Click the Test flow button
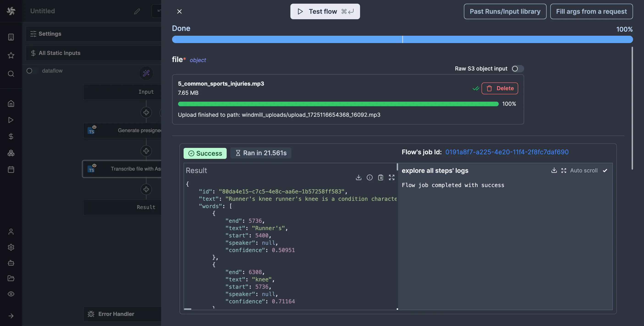The height and width of the screenshot is (326, 644). coord(325,11)
